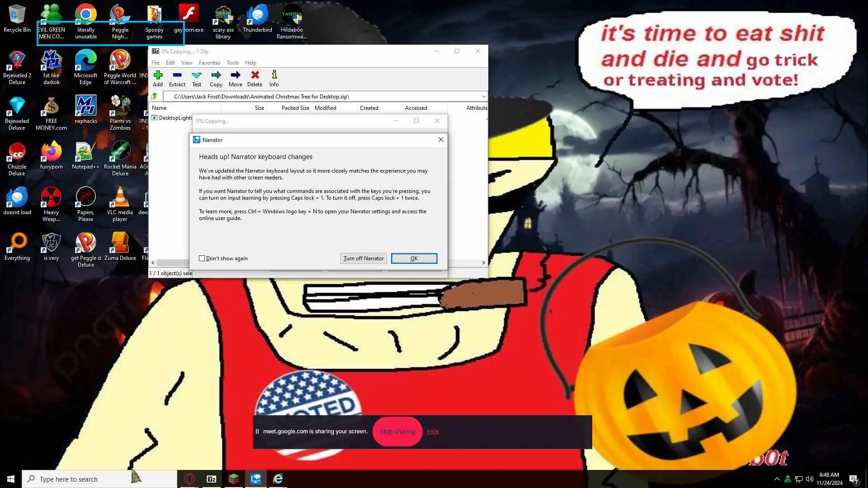Click the Copy arrow icon

216,75
